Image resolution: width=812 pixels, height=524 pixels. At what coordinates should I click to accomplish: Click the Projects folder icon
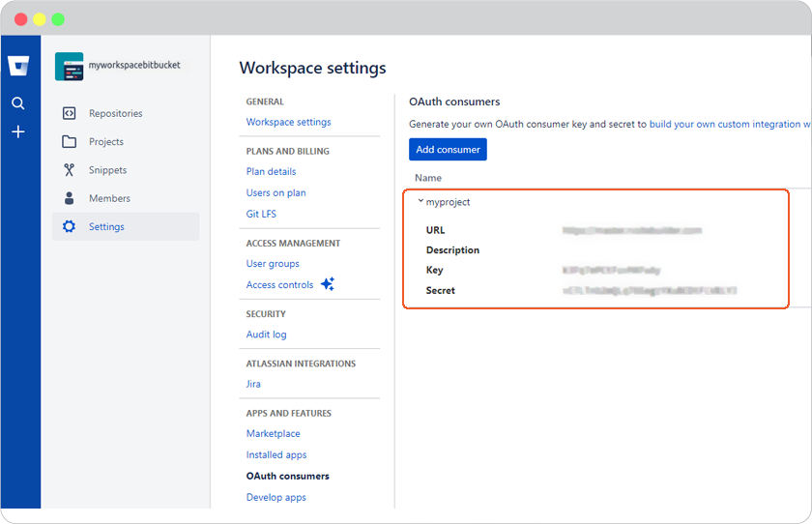(x=69, y=142)
